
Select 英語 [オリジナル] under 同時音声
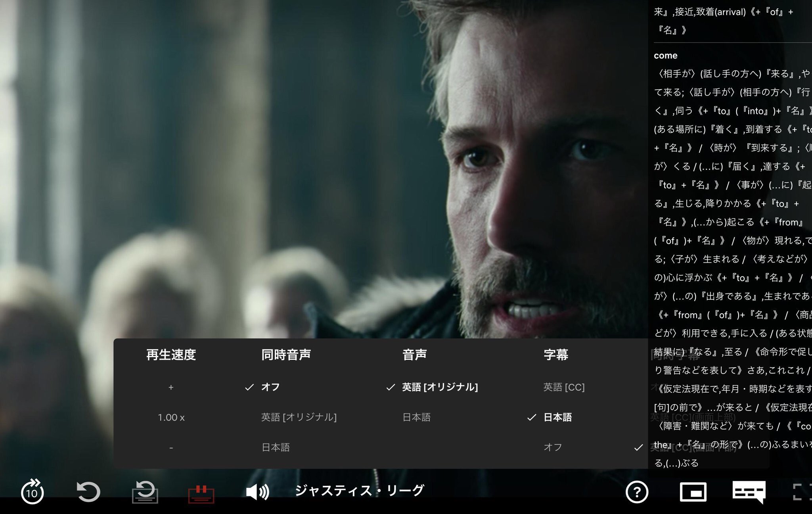coord(299,417)
